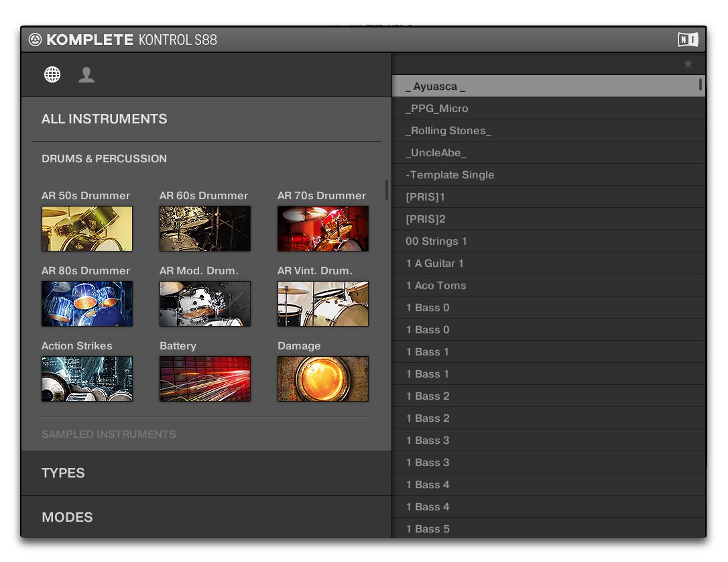This screenshot has height=562, width=728.
Task: Open the AR Vint. Drum. instrument
Action: pos(322,304)
